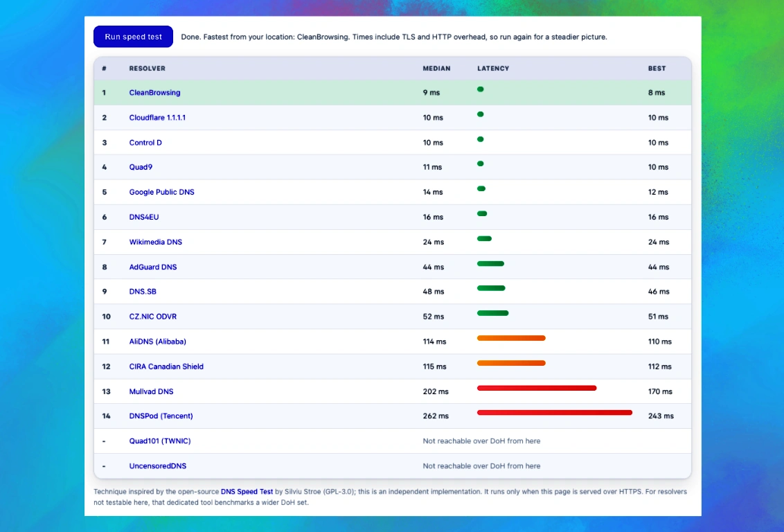Click the "114 ms" median for AliDNS

[434, 342]
